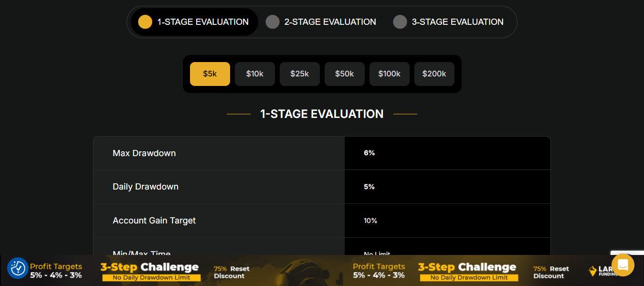The image size is (644, 286).
Task: Choose the $10k account size
Action: 255,74
